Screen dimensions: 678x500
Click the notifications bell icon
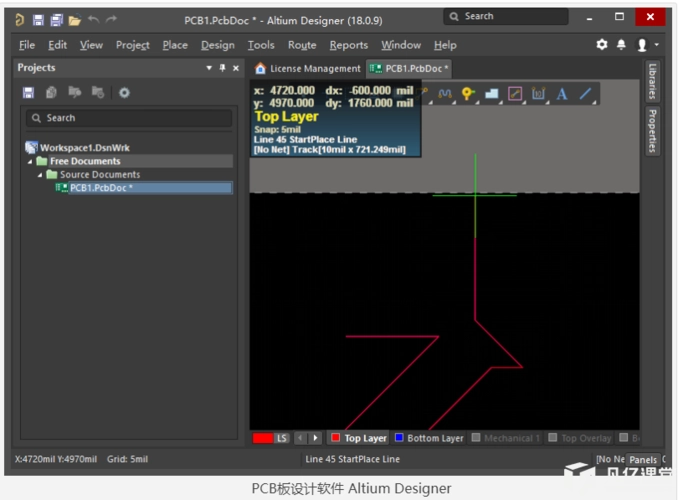click(x=621, y=45)
